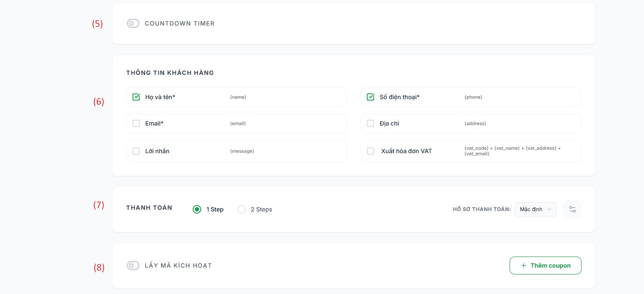Open the Mặc định payment profile dropdown
644x294 pixels.
click(536, 209)
